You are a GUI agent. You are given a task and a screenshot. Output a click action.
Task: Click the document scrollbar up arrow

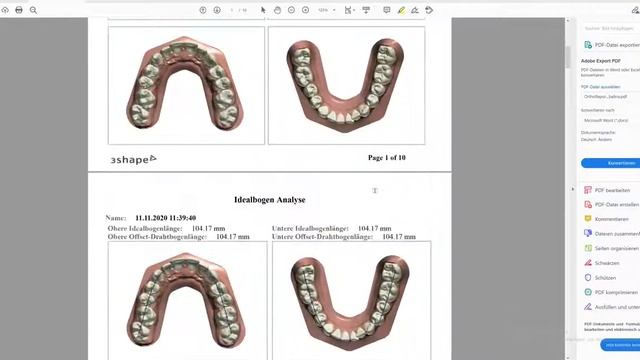coord(568,20)
